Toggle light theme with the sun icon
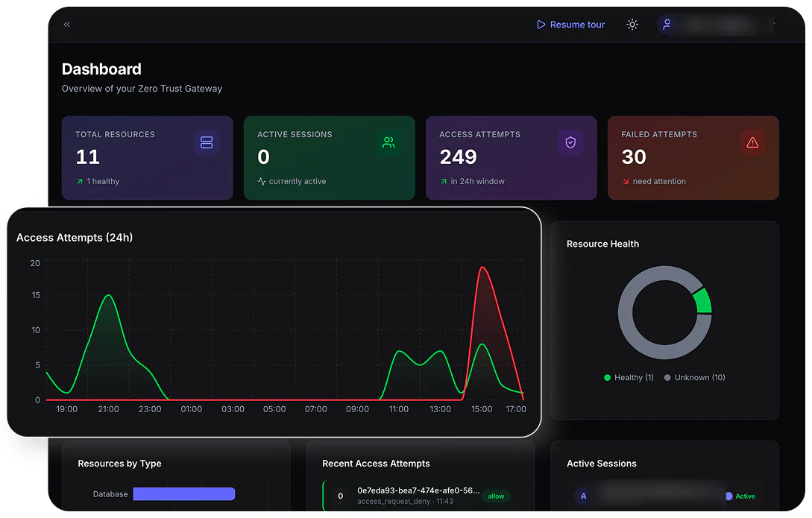Viewport: 812px width, 518px height. 632,25
